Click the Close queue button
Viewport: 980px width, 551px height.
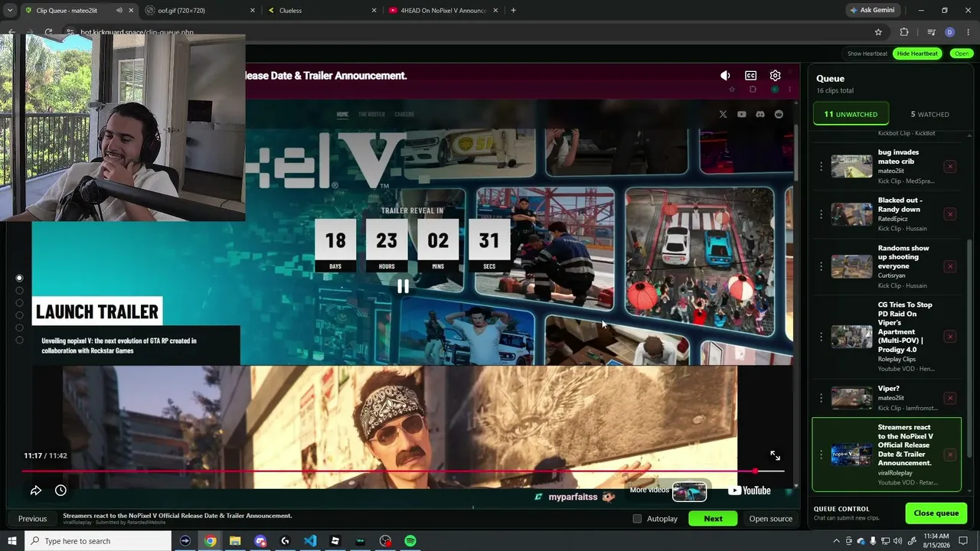(x=936, y=513)
